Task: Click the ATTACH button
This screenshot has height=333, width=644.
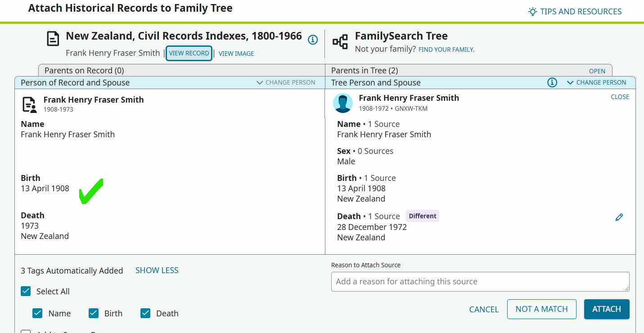Action: point(607,309)
